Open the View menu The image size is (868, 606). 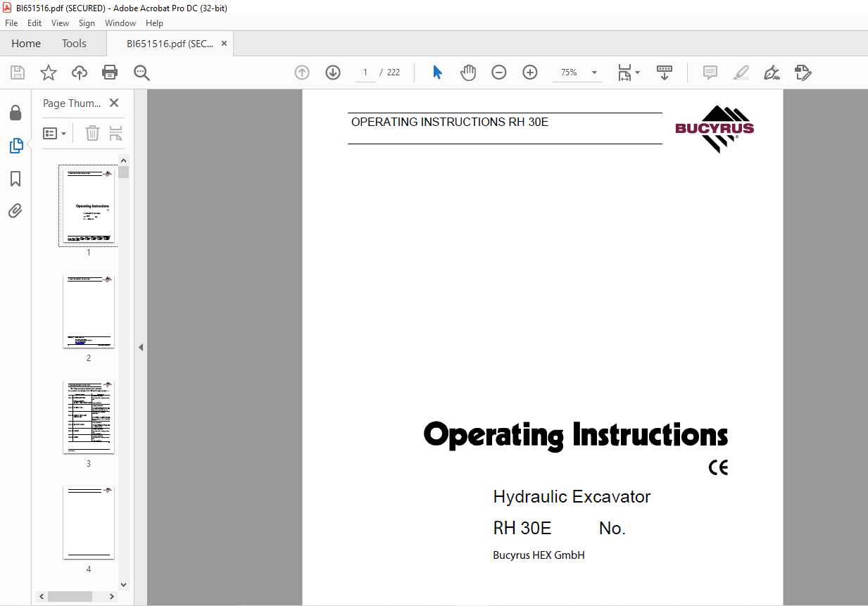[61, 23]
